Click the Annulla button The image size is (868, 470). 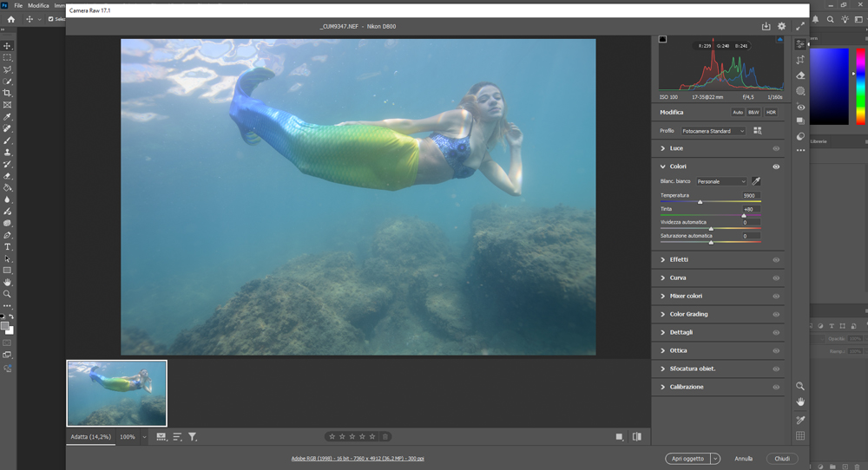(x=744, y=459)
